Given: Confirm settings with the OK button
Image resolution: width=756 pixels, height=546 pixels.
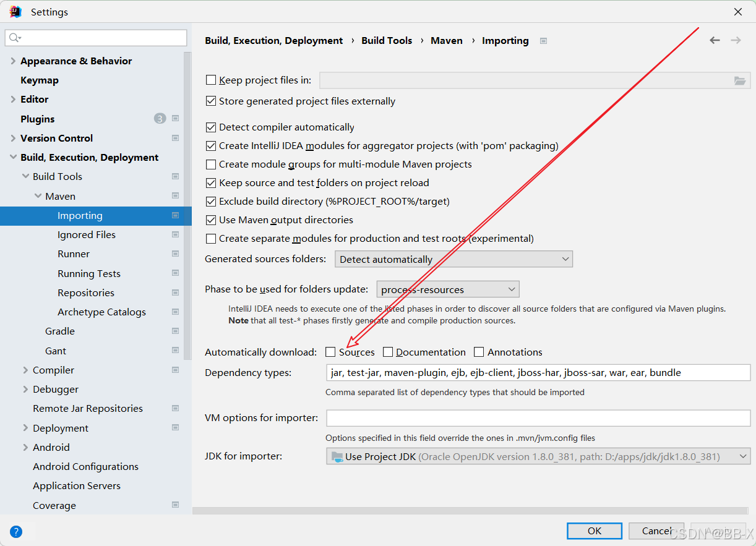Looking at the screenshot, I should pos(595,531).
